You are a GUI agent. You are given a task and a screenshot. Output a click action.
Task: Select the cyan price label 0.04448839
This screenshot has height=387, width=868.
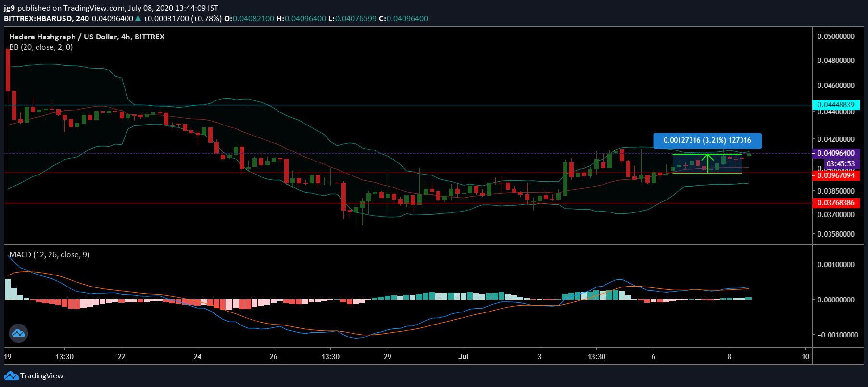836,105
